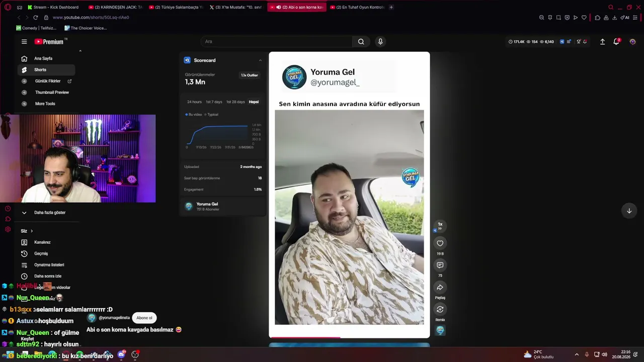Open Discord from the taskbar
The image size is (644, 362).
tap(121, 355)
